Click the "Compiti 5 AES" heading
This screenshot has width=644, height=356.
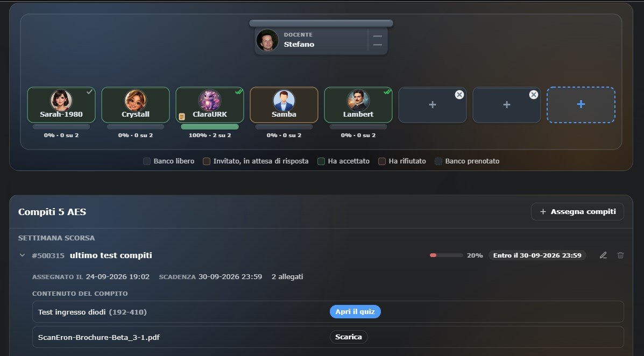click(52, 212)
